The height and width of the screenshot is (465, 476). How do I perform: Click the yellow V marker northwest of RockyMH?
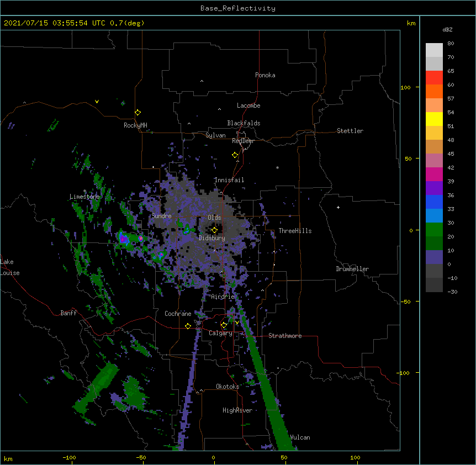(x=97, y=102)
